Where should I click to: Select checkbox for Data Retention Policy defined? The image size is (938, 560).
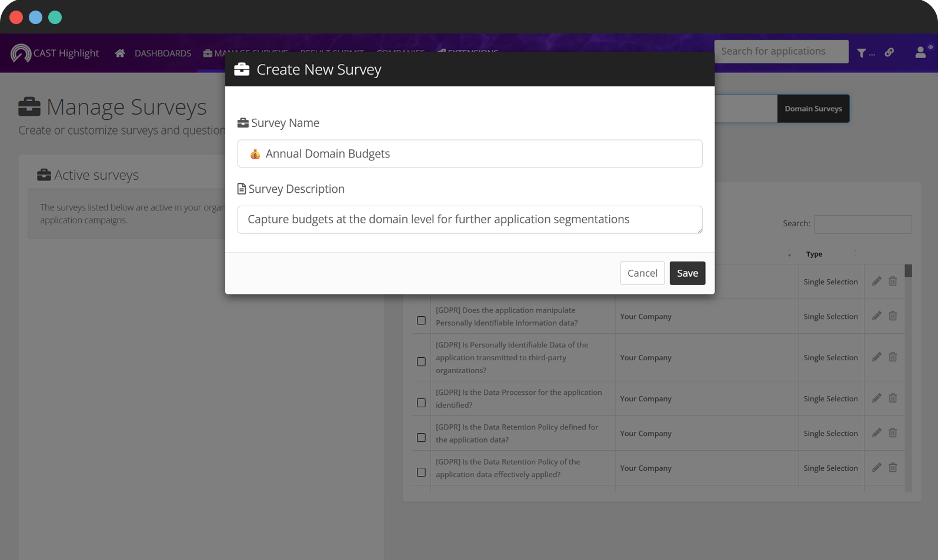point(421,438)
